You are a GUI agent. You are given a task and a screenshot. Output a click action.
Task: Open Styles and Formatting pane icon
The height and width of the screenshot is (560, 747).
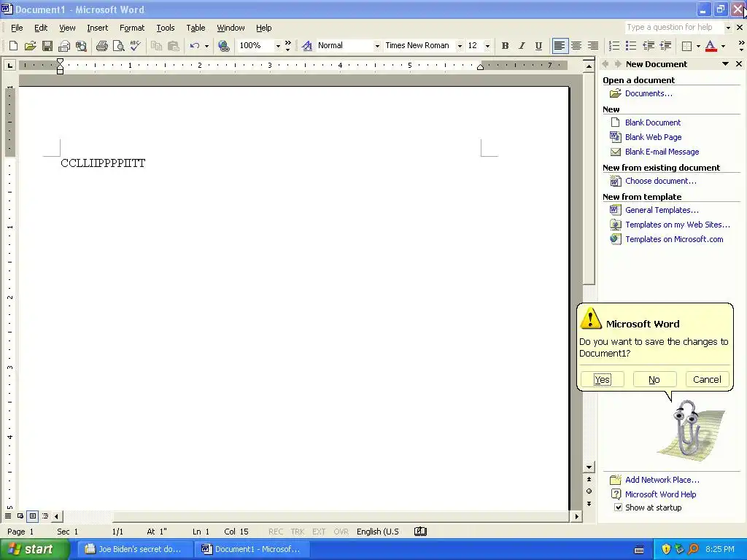(x=307, y=46)
